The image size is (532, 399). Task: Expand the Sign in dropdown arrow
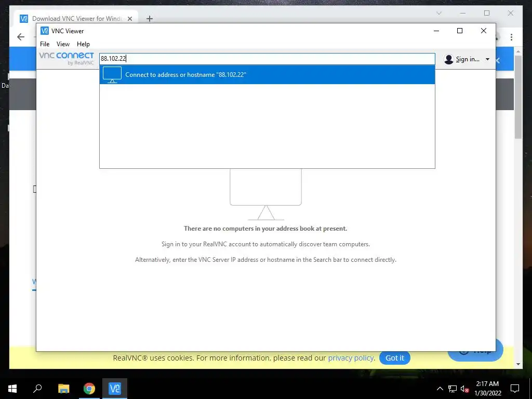tap(487, 59)
